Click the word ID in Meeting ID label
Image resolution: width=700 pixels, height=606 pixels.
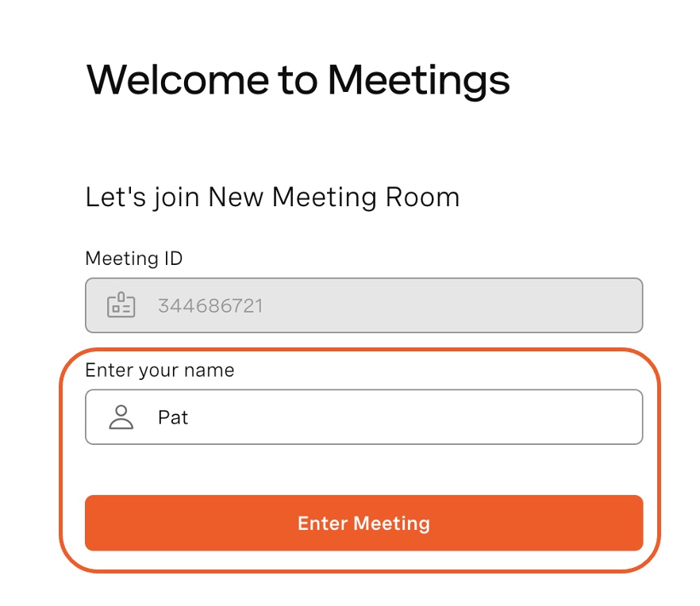point(174,259)
